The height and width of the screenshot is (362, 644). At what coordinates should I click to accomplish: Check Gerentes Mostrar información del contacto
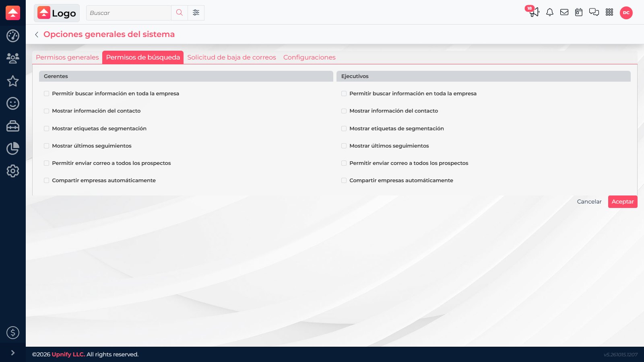(x=46, y=111)
